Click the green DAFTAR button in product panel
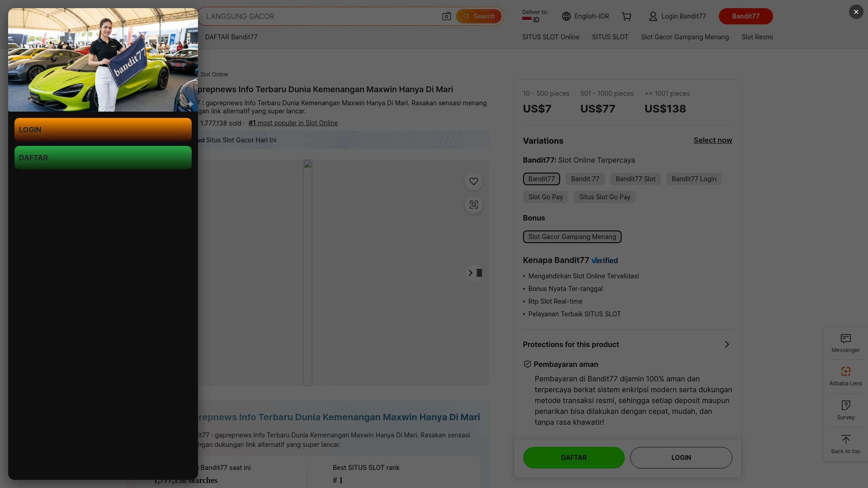 pos(574,458)
